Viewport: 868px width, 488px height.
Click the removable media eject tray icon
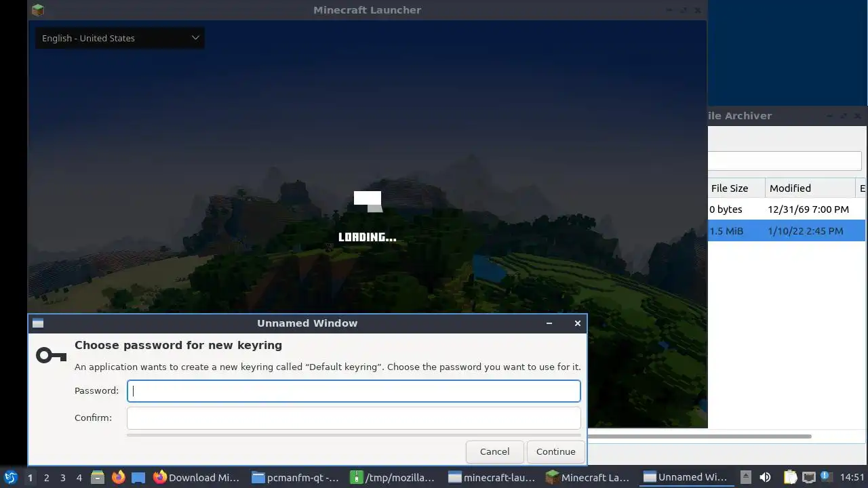pyautogui.click(x=745, y=476)
